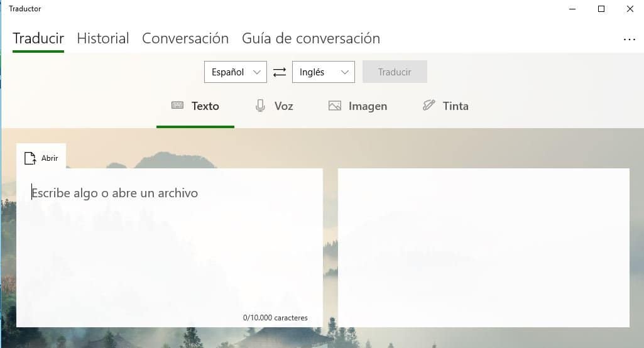This screenshot has width=644, height=348.
Task: Close the Traductor window
Action: tap(630, 9)
